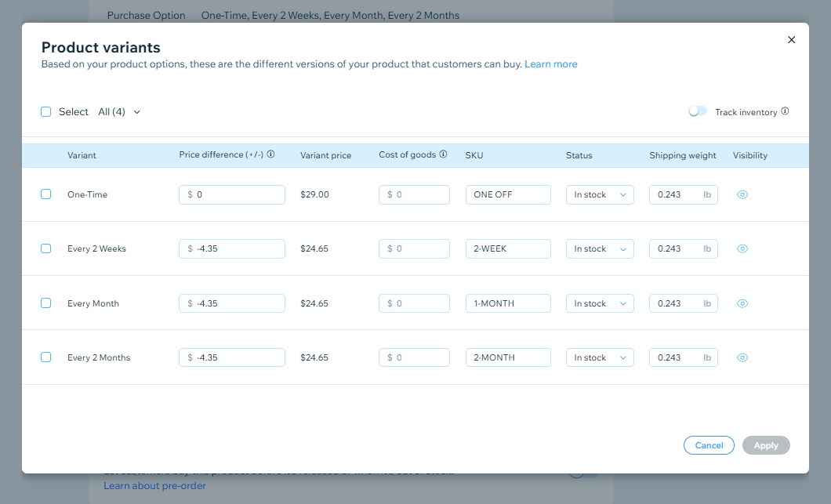Open the Learn more link
The width and height of the screenshot is (831, 504).
coord(550,64)
